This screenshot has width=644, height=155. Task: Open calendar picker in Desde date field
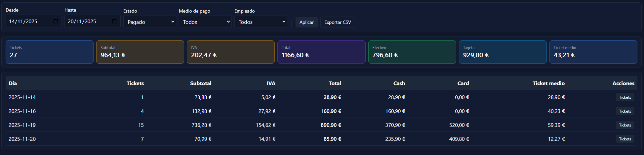point(56,22)
